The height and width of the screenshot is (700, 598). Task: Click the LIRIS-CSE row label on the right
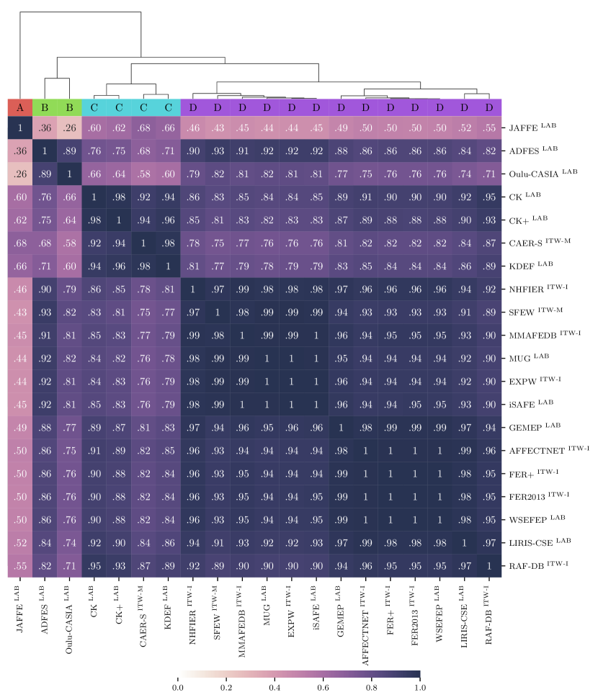click(540, 542)
